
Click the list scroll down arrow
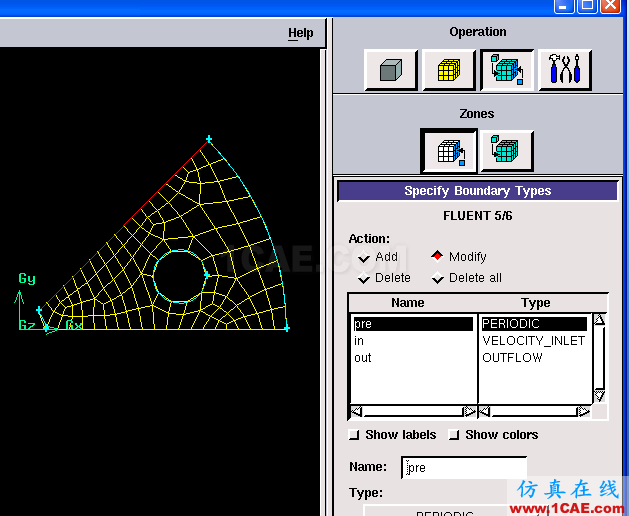point(599,396)
